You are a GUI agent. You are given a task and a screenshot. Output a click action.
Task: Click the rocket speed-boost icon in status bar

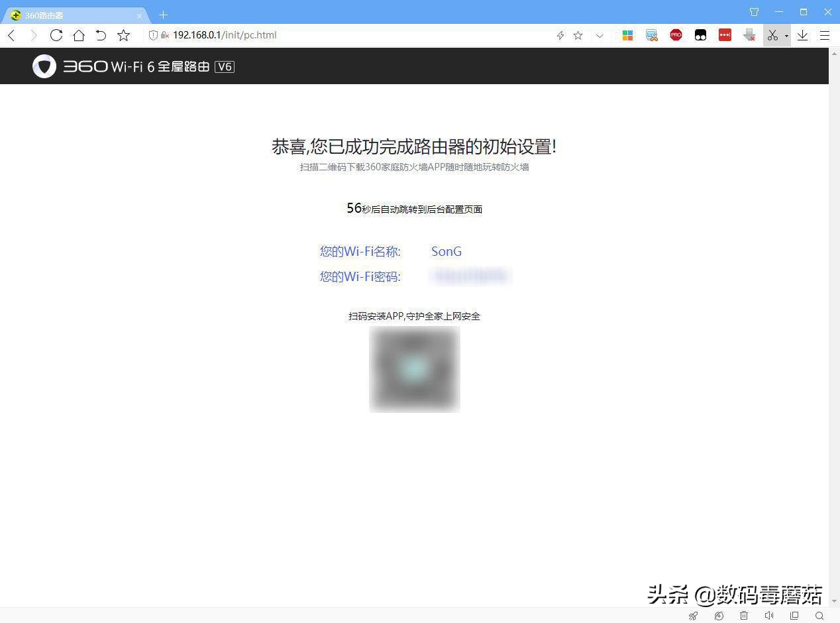pyautogui.click(x=693, y=616)
